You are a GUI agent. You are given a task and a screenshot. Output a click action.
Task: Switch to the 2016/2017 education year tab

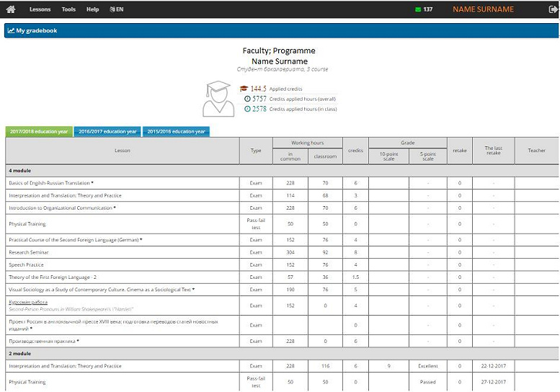pos(107,132)
